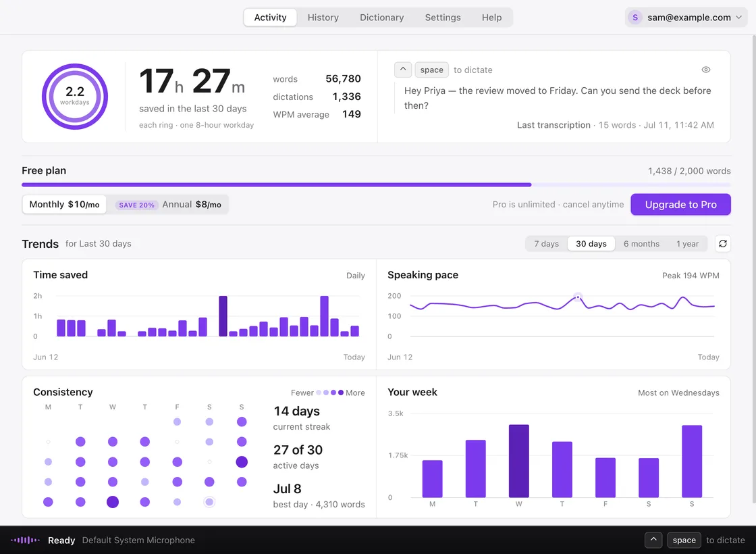Click the tallest dark bar in the Time saved chart
Screen dimensions: 756x554
click(x=223, y=316)
